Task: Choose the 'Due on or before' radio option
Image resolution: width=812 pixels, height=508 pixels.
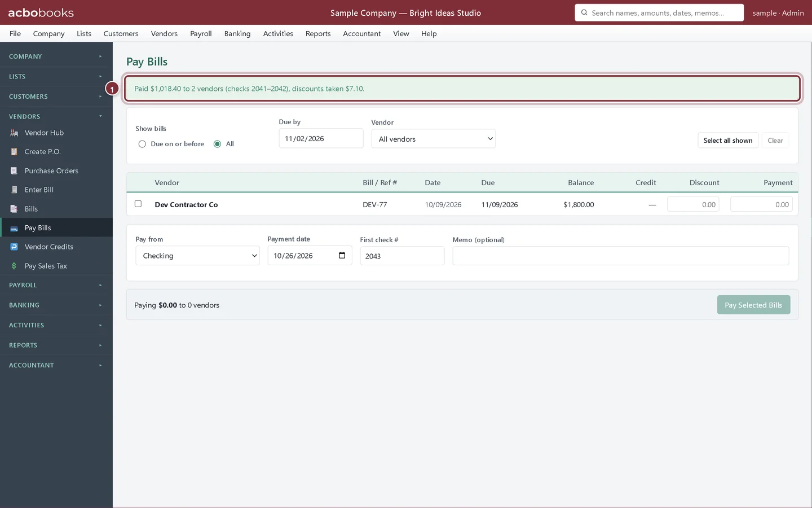Action: click(142, 144)
